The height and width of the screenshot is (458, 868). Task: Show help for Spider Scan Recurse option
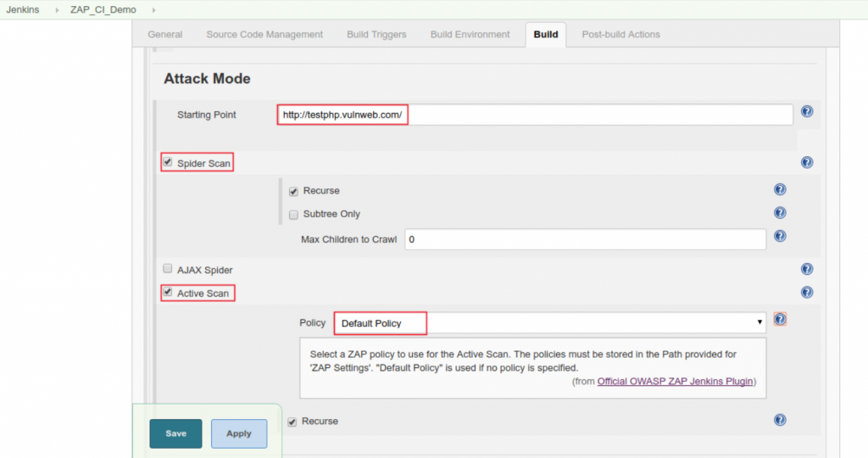(780, 190)
